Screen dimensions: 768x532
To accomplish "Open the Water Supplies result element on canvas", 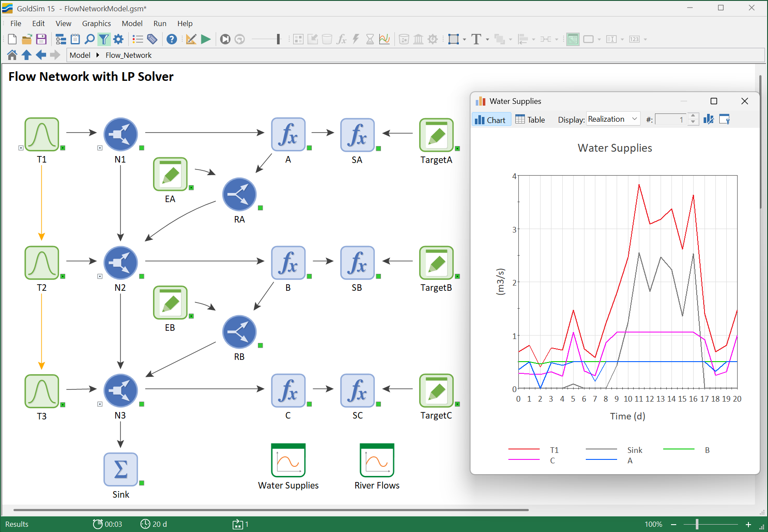I will [288, 460].
